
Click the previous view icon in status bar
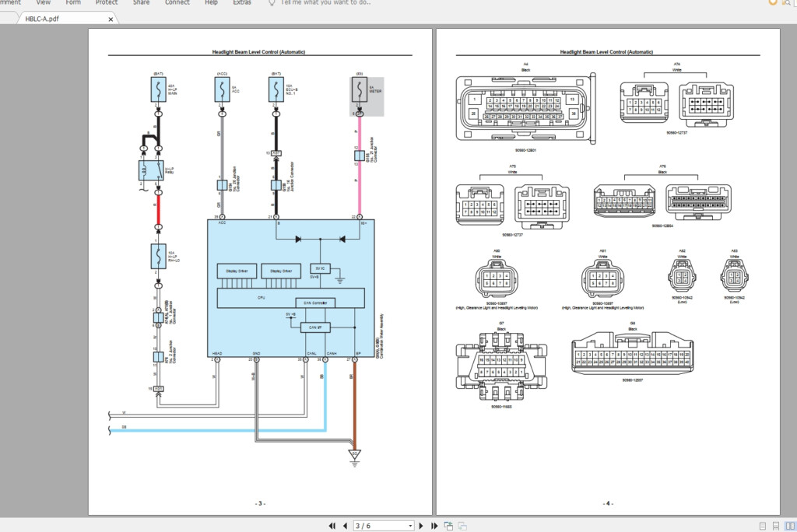448,526
